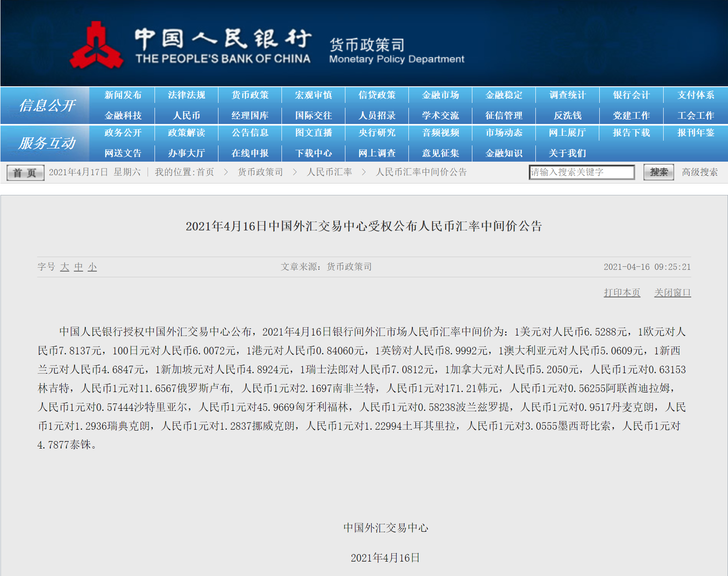728x576 pixels.
Task: Select 报告下载 menu item
Action: click(x=631, y=133)
